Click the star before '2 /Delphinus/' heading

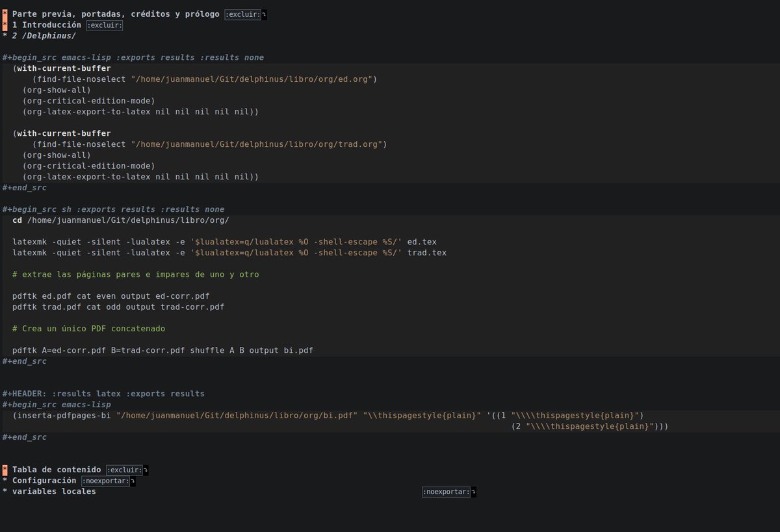click(5, 36)
